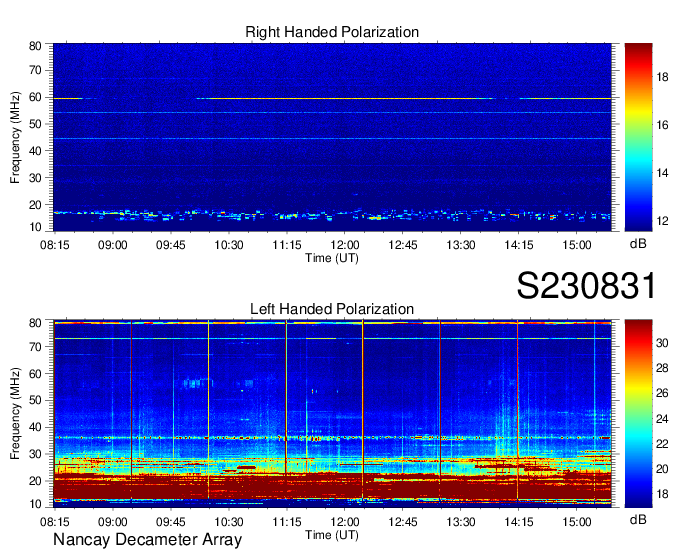Click 13:30 on the upper time axis
The image size is (680, 552).
coord(461,245)
